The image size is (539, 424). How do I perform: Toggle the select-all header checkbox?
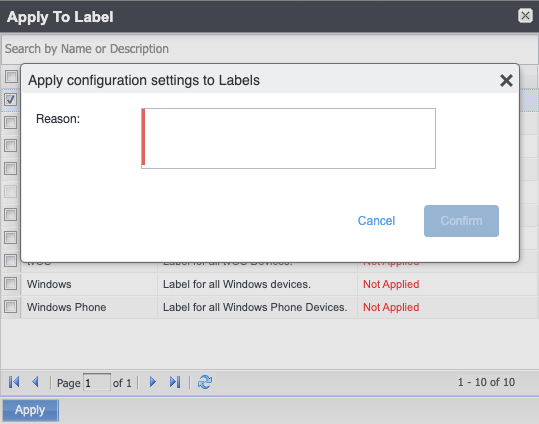(11, 77)
